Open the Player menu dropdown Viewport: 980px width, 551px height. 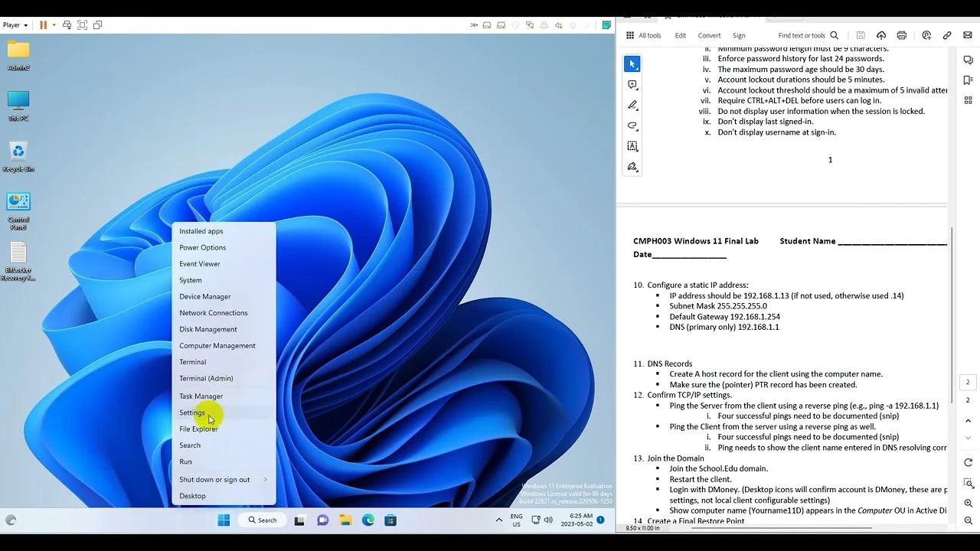click(14, 24)
